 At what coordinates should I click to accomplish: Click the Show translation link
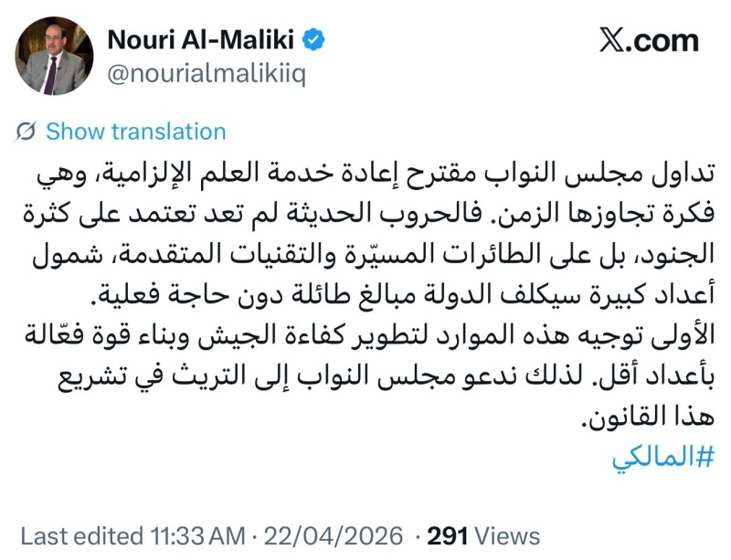[135, 132]
